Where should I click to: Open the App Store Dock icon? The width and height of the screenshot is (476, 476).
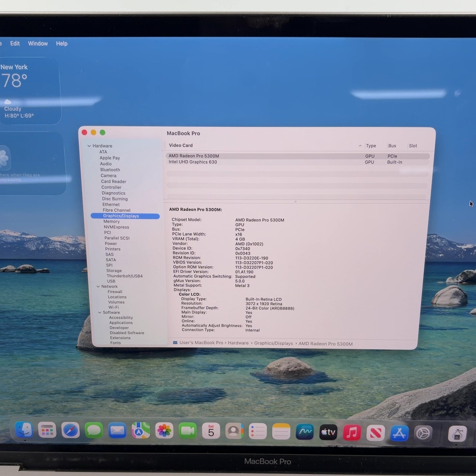(399, 433)
